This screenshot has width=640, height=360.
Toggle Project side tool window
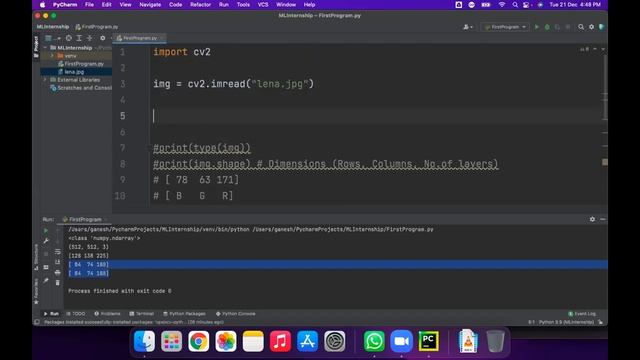click(x=36, y=47)
